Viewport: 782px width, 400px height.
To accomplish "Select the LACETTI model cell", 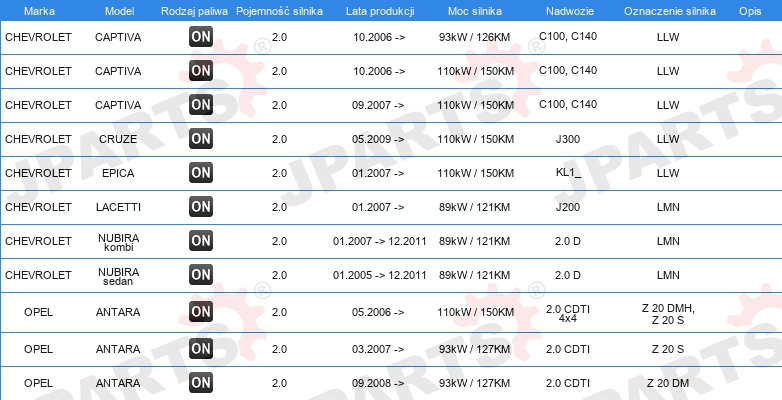I will pyautogui.click(x=118, y=207).
